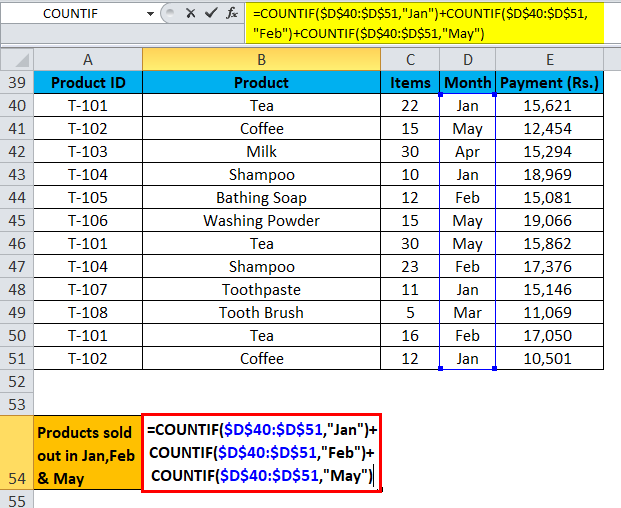Click the 'Product' header cell
The image size is (621, 508).
pyautogui.click(x=261, y=82)
